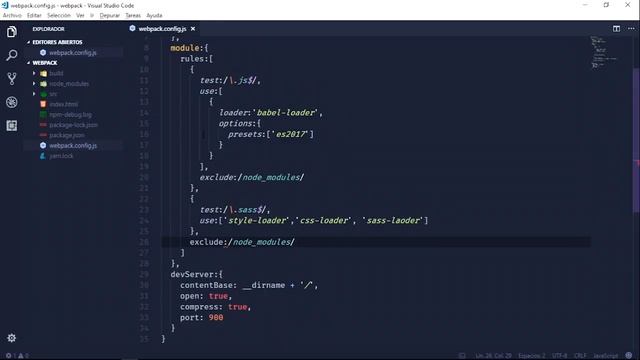Viewport: 640px width, 360px height.
Task: Open the Manage gear icon at bottom
Action: pos(11,338)
